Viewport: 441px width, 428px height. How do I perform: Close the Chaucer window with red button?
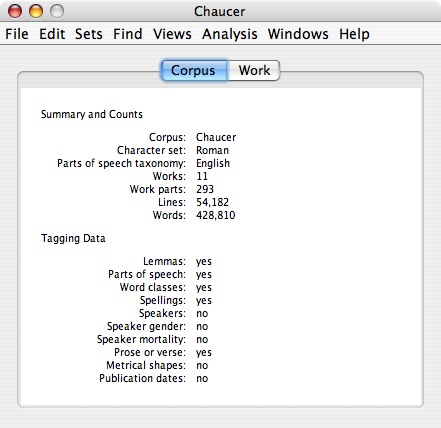15,11
